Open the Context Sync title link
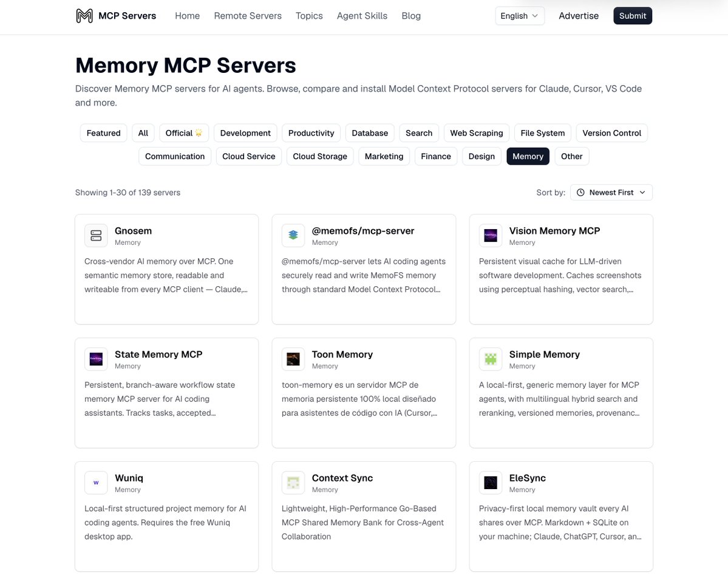 pos(342,478)
